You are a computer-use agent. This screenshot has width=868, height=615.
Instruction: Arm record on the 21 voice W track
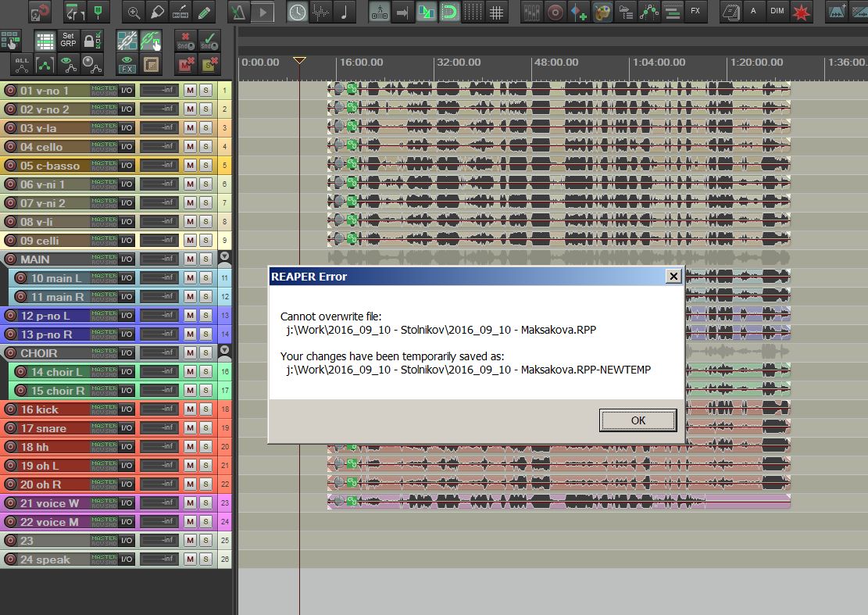(x=10, y=503)
